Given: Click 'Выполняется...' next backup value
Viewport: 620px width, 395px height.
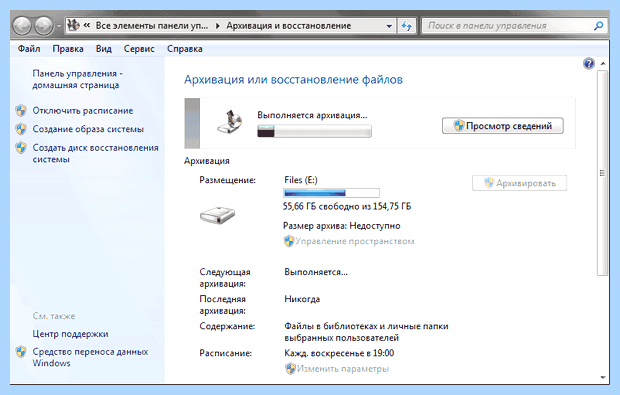Looking at the screenshot, I should point(316,272).
